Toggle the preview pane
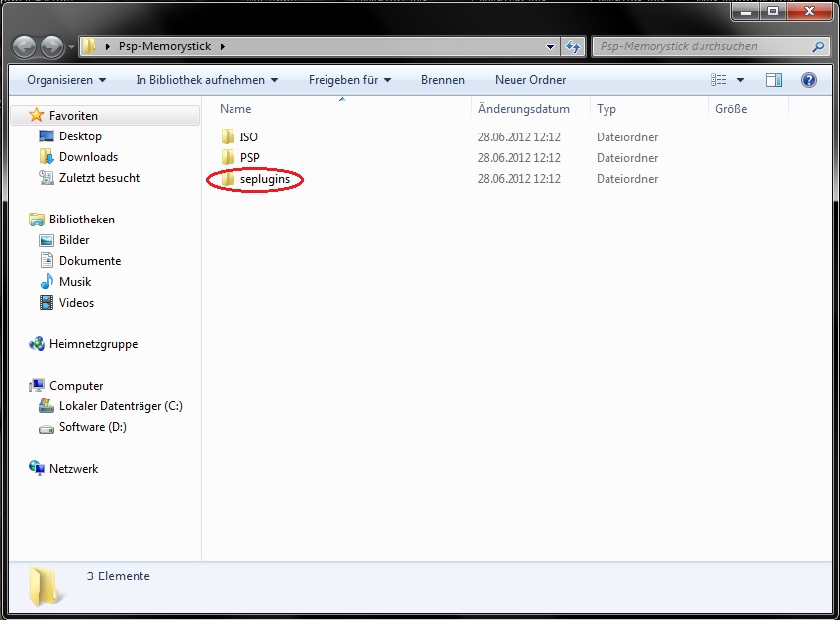Image resolution: width=840 pixels, height=620 pixels. pos(774,80)
